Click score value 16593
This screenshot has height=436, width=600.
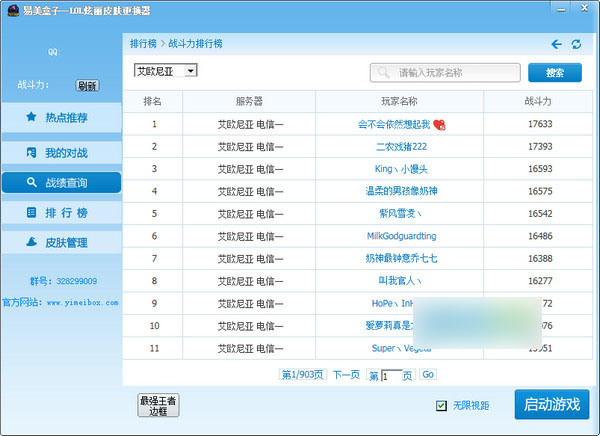[x=540, y=169]
